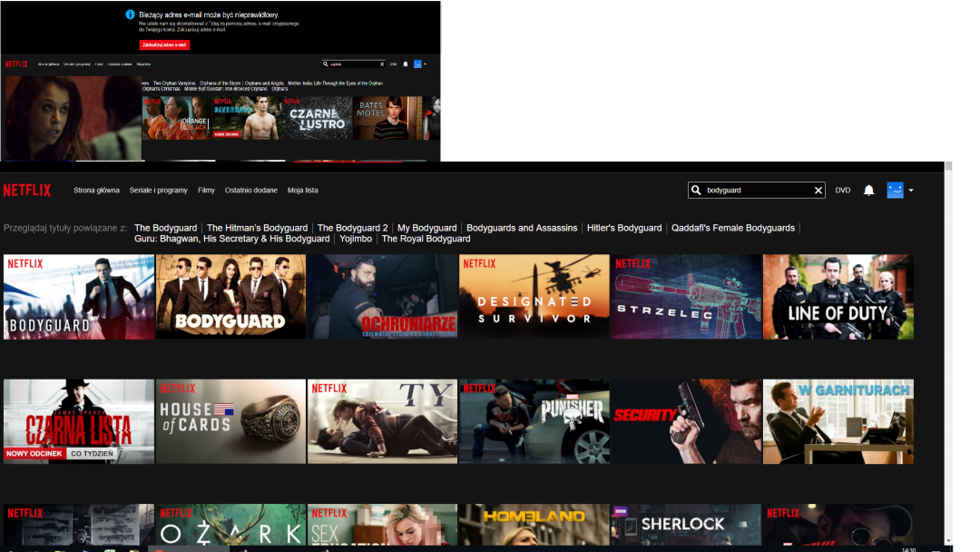Image resolution: width=980 pixels, height=552 pixels.
Task: Click into the search field containing bodyguard
Action: (x=758, y=191)
